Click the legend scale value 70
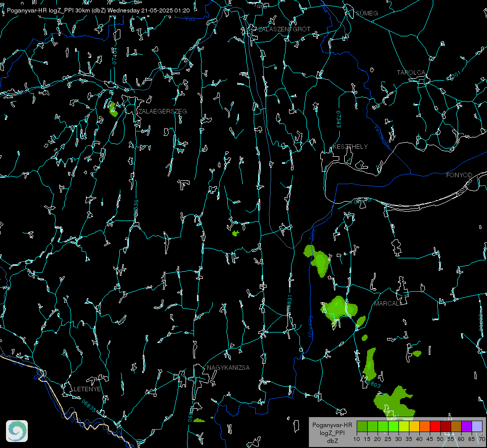The image size is (487, 448). (482, 440)
